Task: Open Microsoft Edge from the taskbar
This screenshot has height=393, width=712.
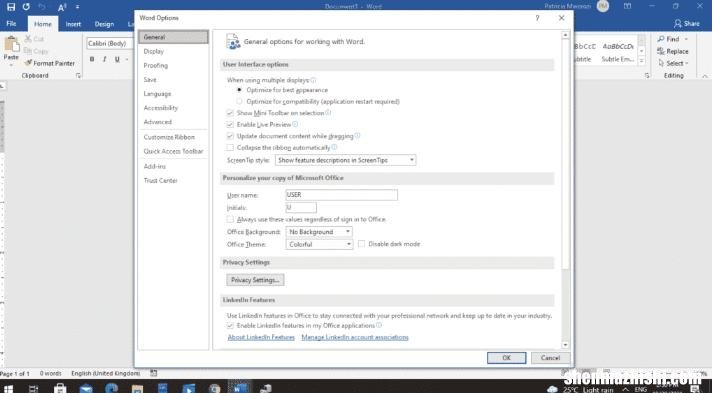Action: click(x=112, y=388)
